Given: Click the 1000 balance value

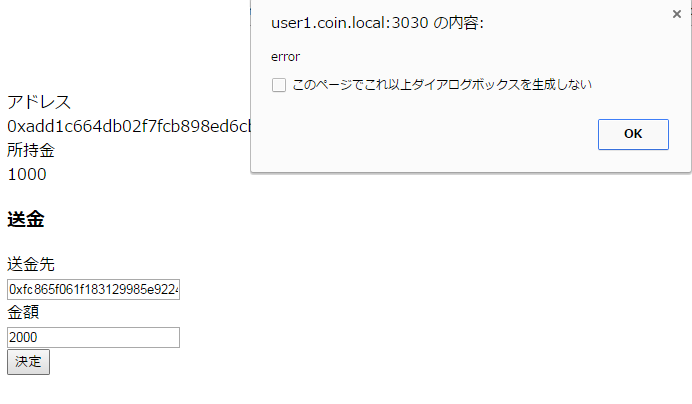Looking at the screenshot, I should click(27, 174).
